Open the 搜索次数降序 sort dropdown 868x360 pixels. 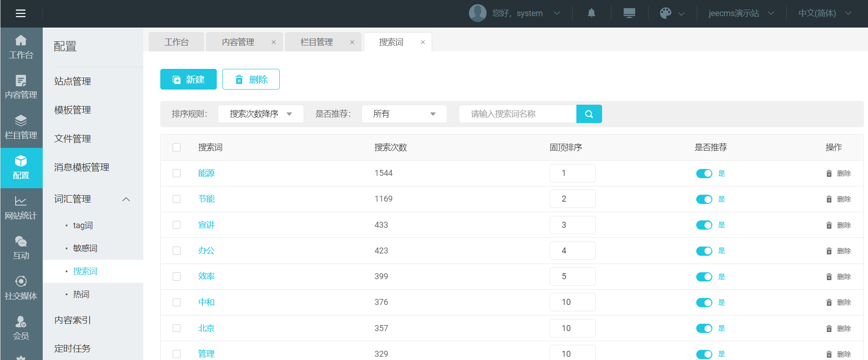coord(260,114)
